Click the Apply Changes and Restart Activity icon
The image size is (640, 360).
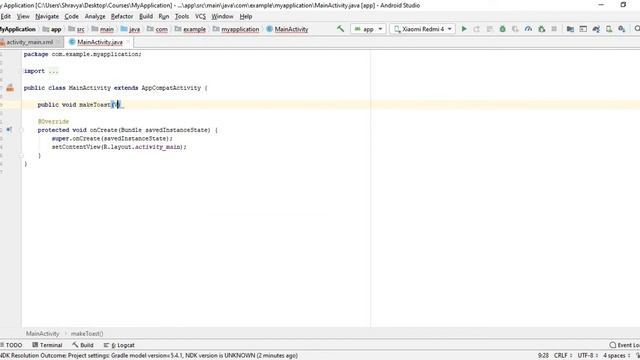pos(477,29)
